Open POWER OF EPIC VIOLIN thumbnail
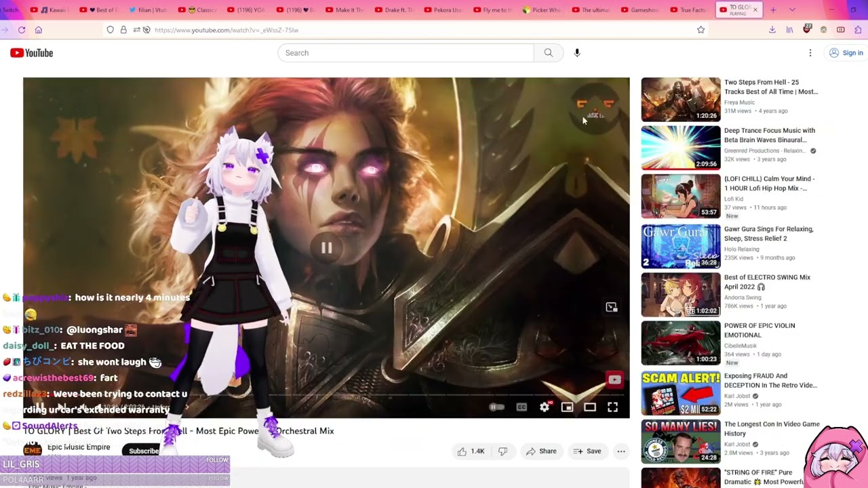 tap(681, 343)
